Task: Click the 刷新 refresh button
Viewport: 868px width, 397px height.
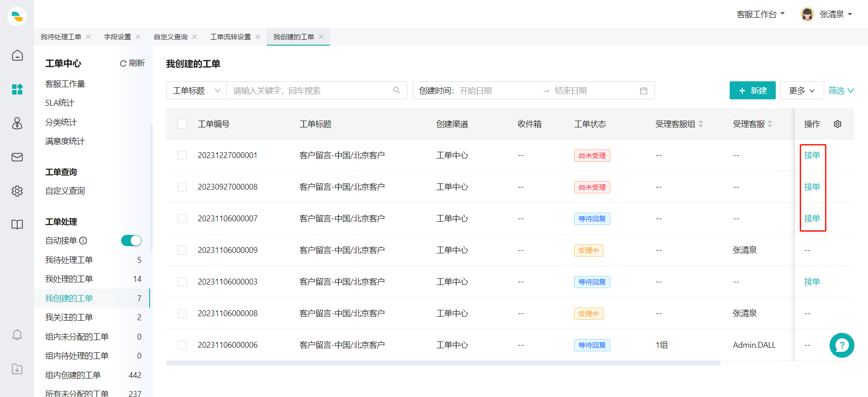Action: coord(132,63)
